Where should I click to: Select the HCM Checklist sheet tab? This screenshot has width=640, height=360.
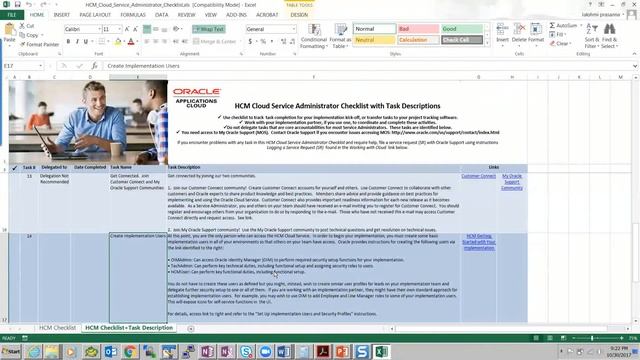[x=58, y=328]
